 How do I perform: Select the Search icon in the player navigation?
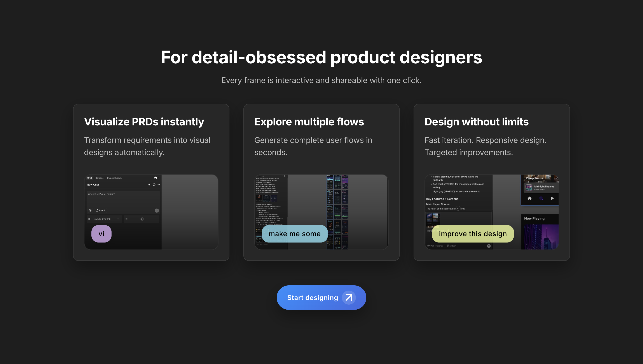(542, 199)
